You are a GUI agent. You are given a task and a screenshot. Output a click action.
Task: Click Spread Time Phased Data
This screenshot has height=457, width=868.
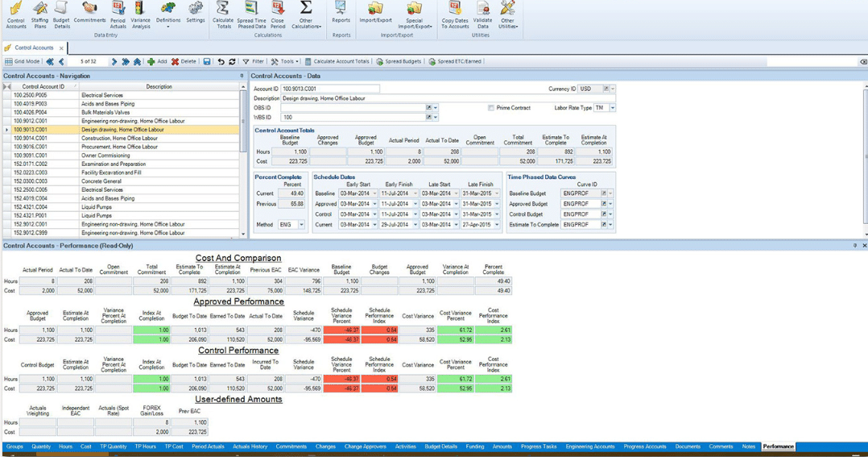tap(251, 15)
